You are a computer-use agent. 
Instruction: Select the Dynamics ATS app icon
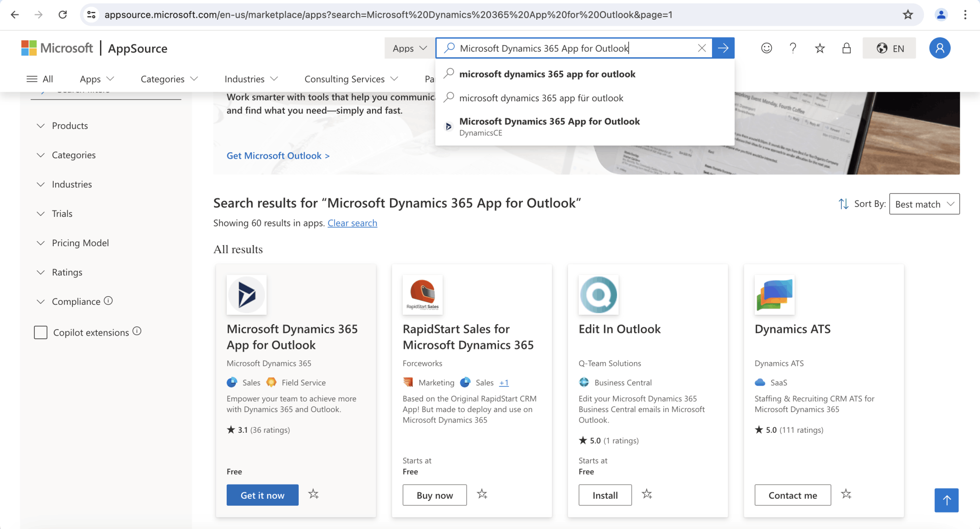774,295
